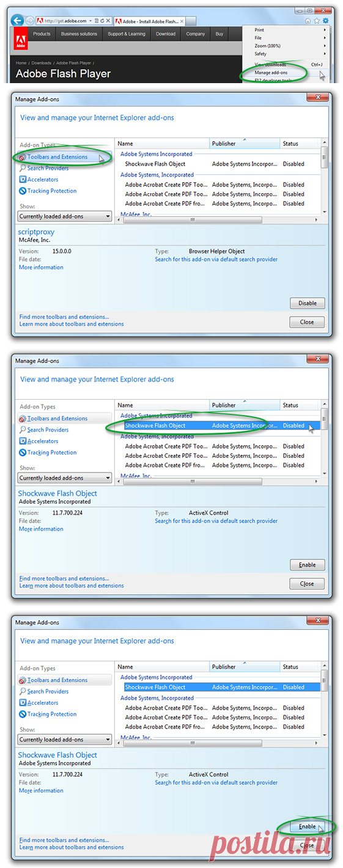Screen dimensions: 343x868
Task: Click Disable button in scriptproxy dialog
Action: [x=308, y=303]
